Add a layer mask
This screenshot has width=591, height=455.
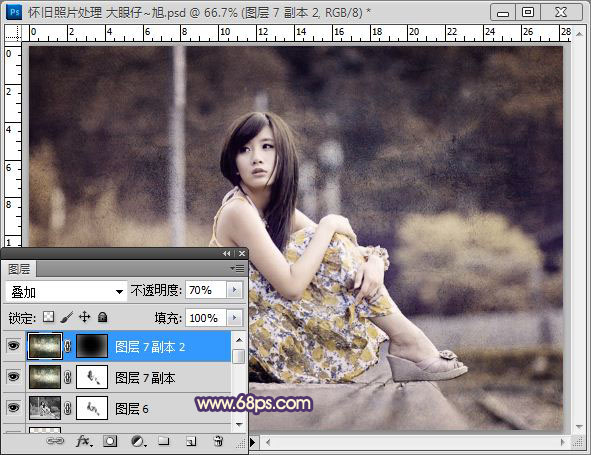110,441
